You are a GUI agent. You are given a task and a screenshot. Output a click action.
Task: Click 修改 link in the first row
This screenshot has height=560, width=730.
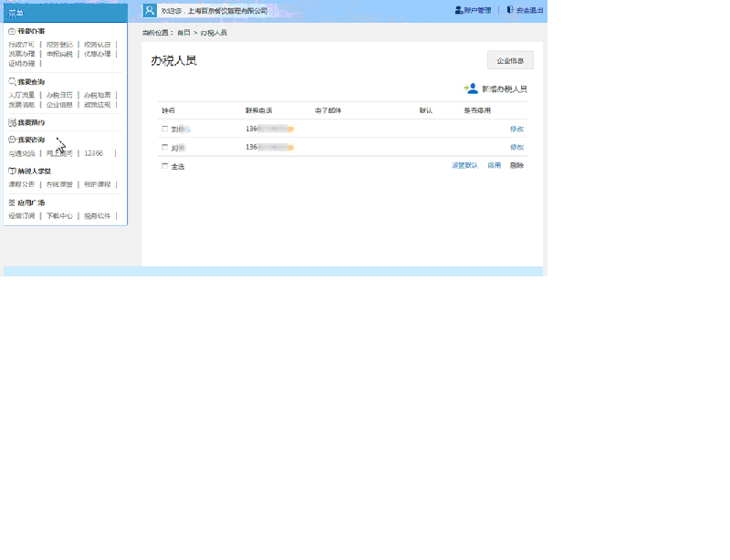[516, 129]
